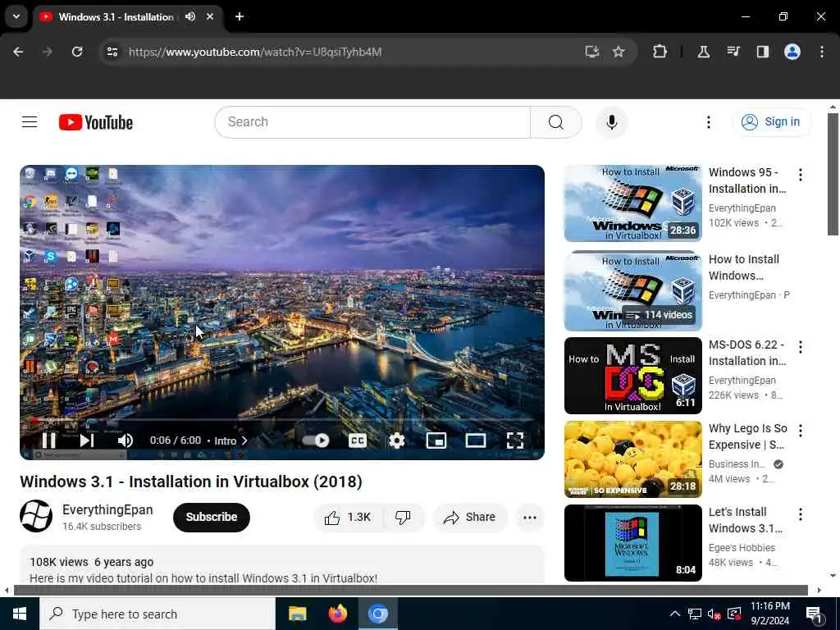Expand the Intro chapter chevron
Viewport: 840px width, 630px height.
pyautogui.click(x=244, y=441)
